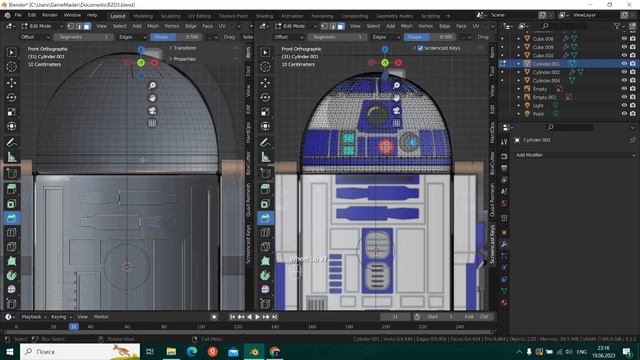Adjust the Segments field in left viewport
The width and height of the screenshot is (640, 360).
[84, 37]
